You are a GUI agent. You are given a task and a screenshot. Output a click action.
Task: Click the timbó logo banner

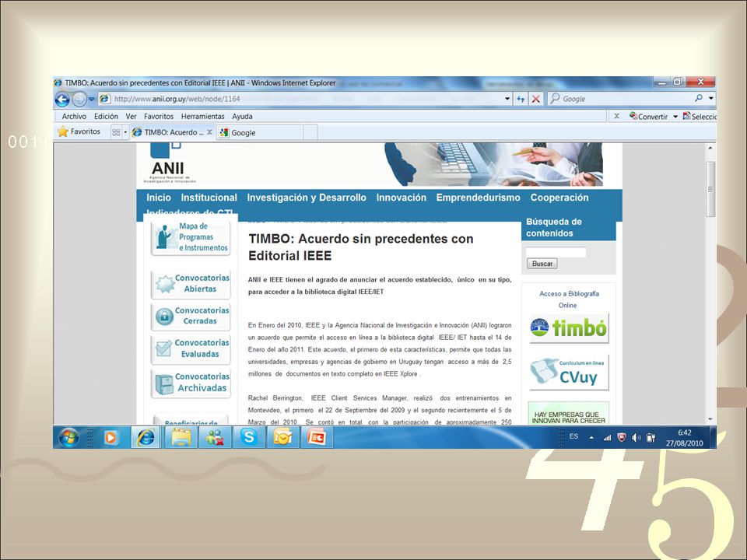tap(569, 328)
